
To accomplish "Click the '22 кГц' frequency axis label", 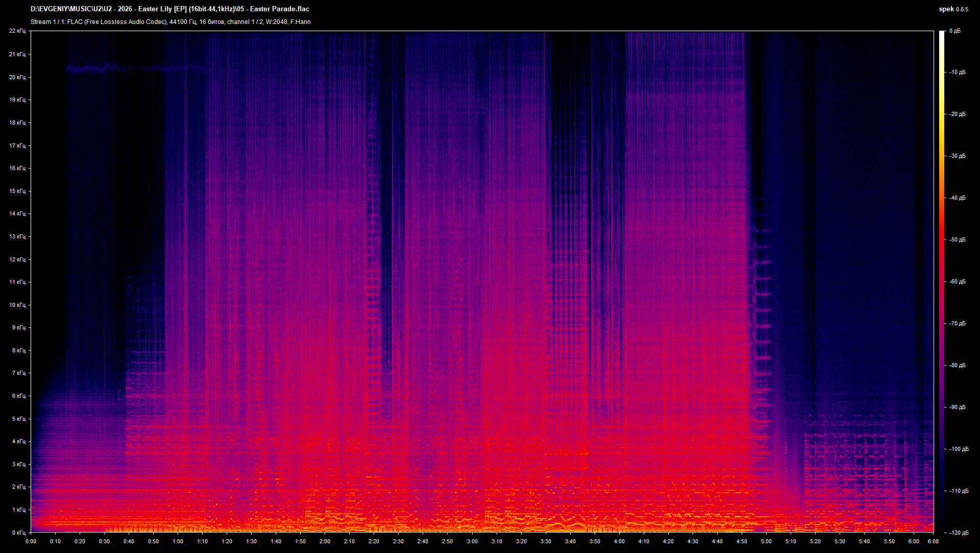I will click(x=17, y=31).
